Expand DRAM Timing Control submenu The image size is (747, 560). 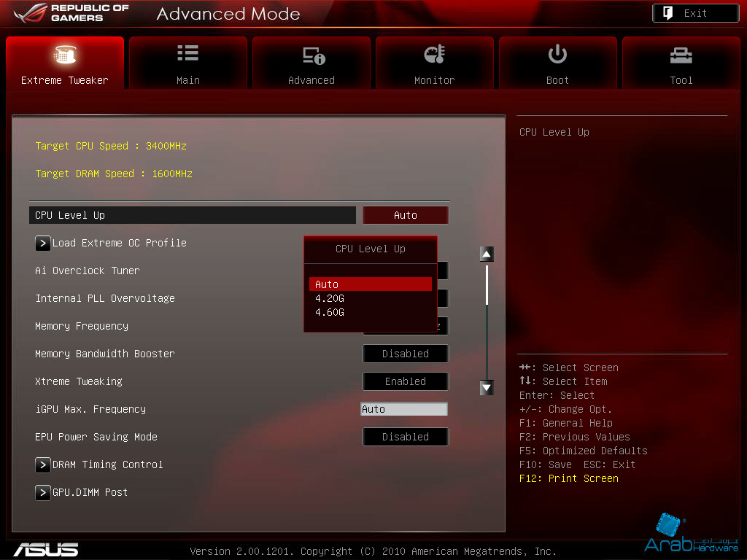(108, 464)
